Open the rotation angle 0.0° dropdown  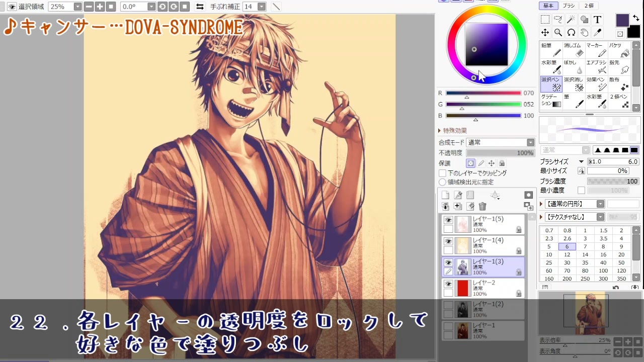(x=151, y=7)
